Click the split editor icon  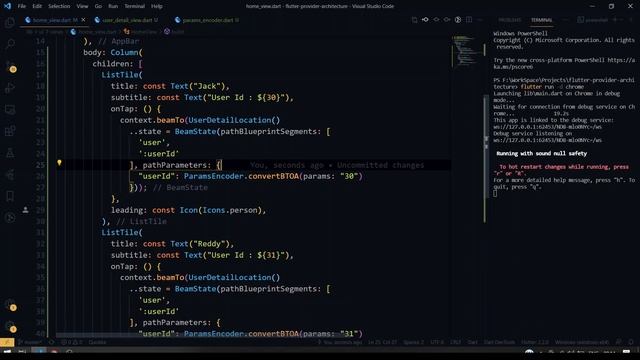(469, 20)
